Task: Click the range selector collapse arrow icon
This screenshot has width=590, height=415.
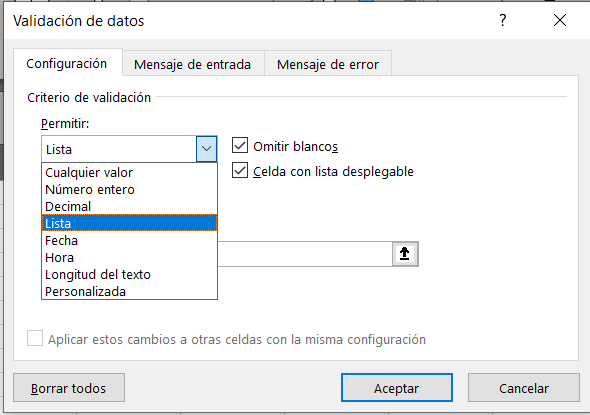Action: [405, 254]
